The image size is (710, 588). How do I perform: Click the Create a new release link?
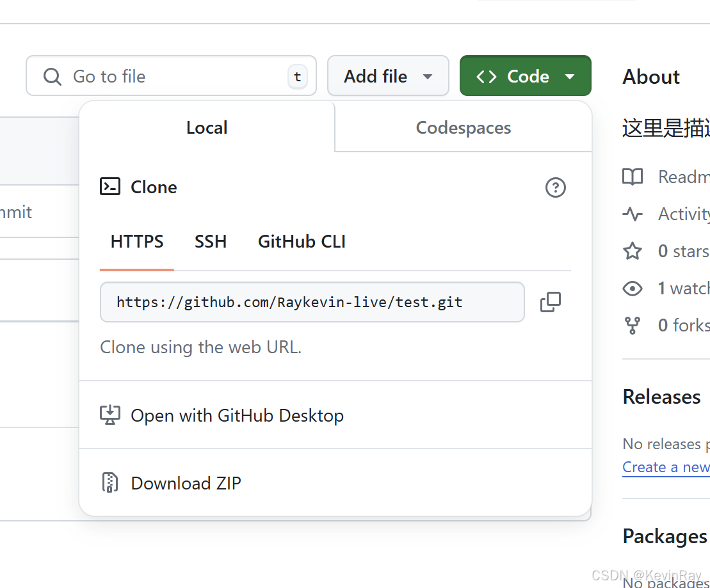tap(666, 467)
